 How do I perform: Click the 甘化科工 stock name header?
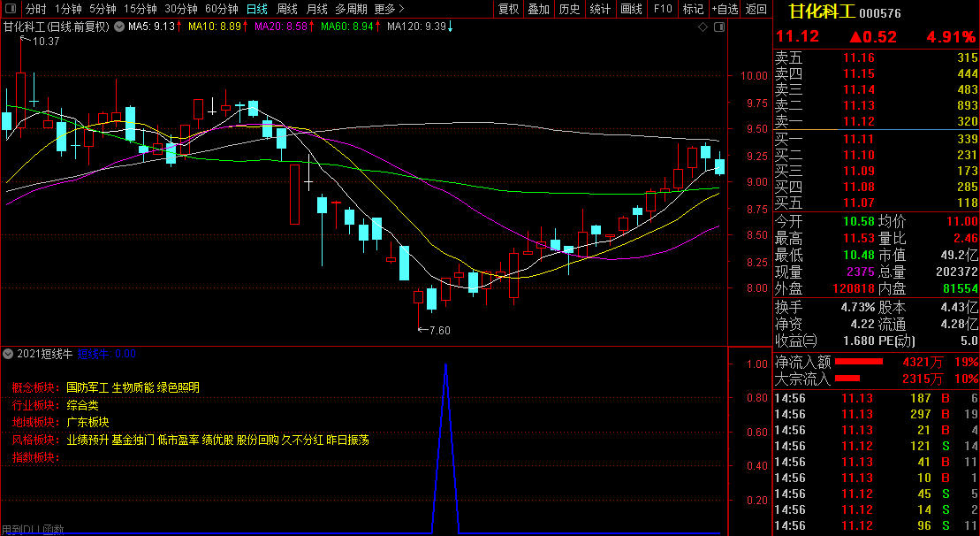coord(821,11)
